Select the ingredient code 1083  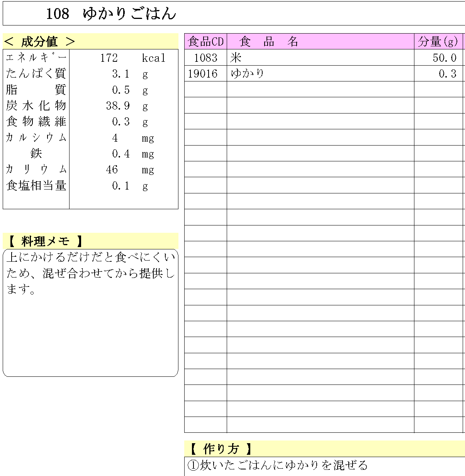pyautogui.click(x=205, y=58)
